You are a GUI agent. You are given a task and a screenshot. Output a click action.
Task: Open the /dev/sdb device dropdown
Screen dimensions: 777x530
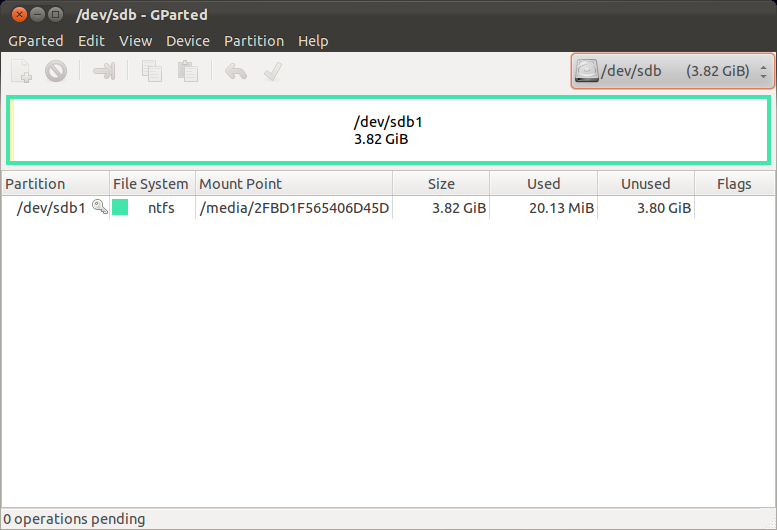[x=672, y=71]
